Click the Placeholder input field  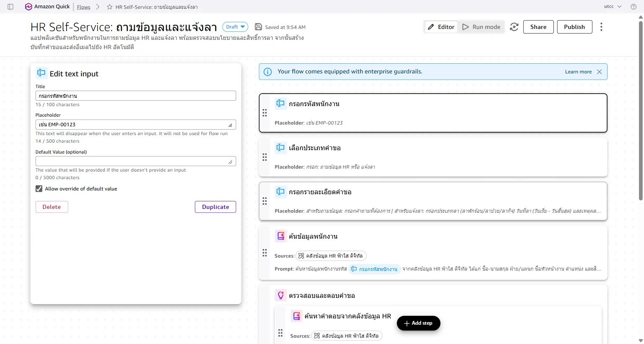pos(136,125)
